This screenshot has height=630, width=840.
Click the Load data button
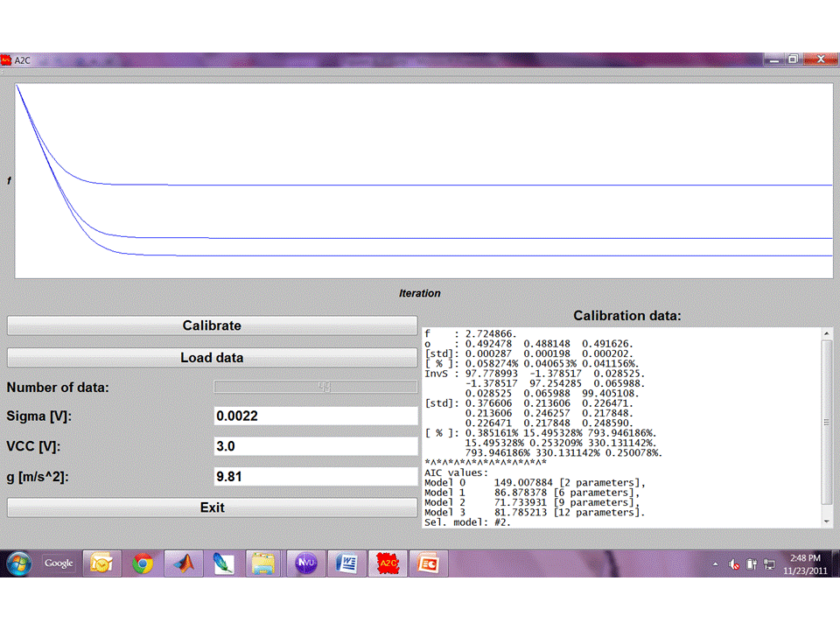tap(212, 357)
